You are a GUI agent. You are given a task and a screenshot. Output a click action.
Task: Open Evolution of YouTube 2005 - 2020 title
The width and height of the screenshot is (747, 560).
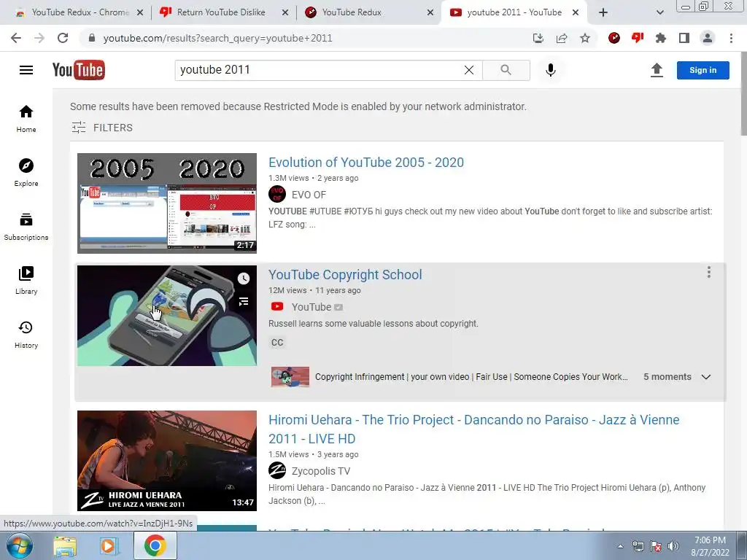click(x=366, y=163)
